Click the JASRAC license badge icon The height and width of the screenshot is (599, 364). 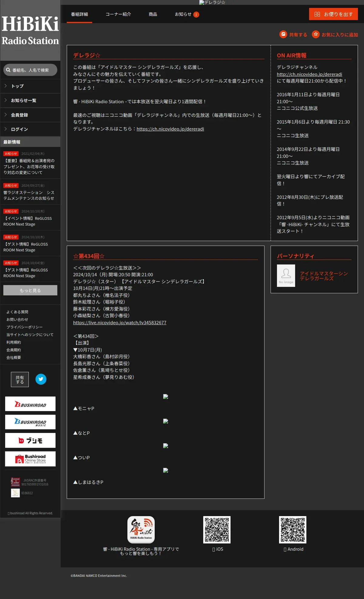(15, 482)
